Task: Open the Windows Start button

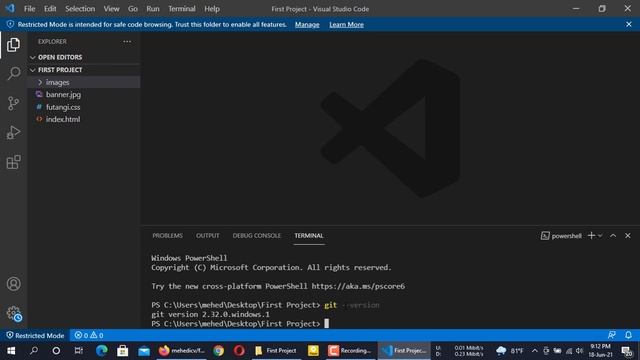Action: (x=11, y=351)
